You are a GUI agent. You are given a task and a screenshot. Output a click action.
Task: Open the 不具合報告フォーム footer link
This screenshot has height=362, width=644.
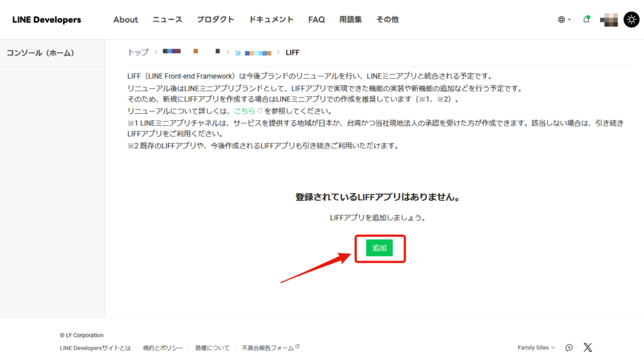(270, 348)
